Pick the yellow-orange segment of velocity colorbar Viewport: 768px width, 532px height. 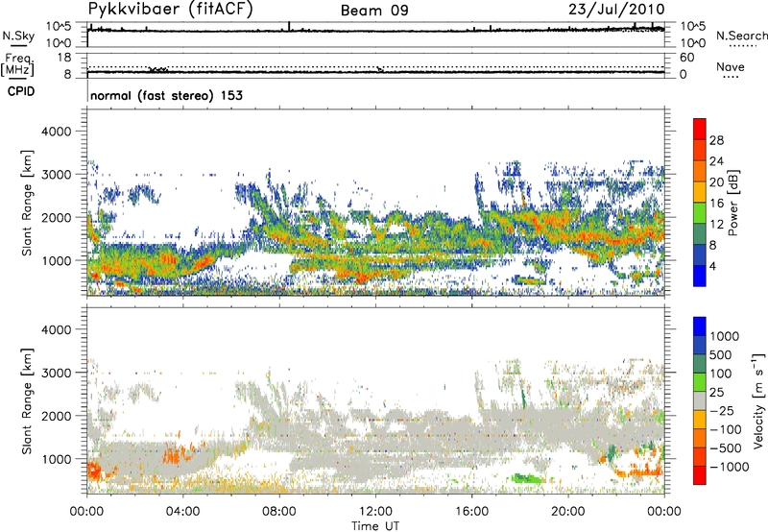[700, 420]
